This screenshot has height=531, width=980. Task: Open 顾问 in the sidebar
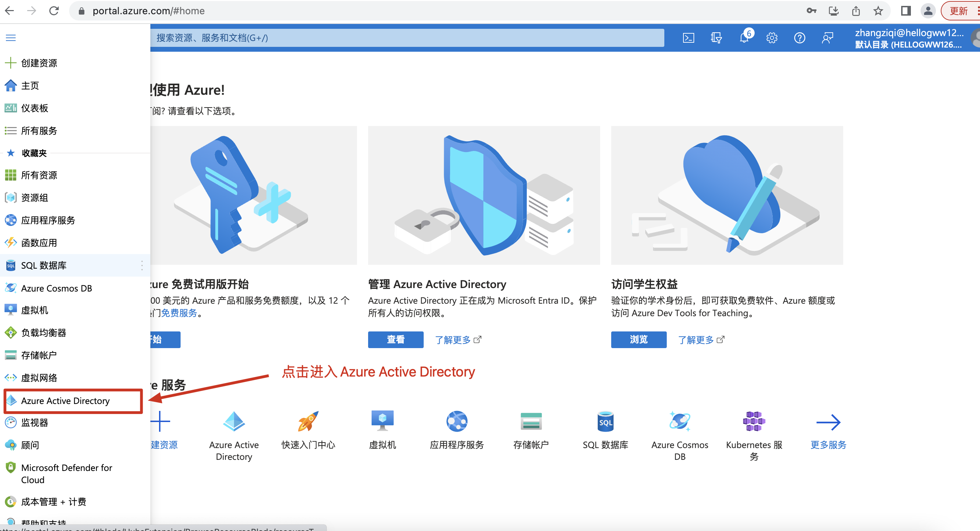[x=75, y=445]
